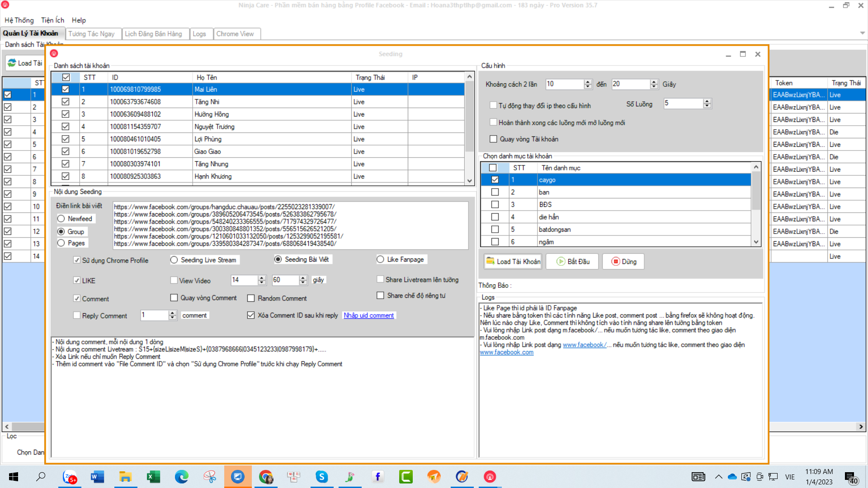This screenshot has height=488, width=868.
Task: Click the tab strip overflow dropdown arrow
Action: tap(862, 33)
